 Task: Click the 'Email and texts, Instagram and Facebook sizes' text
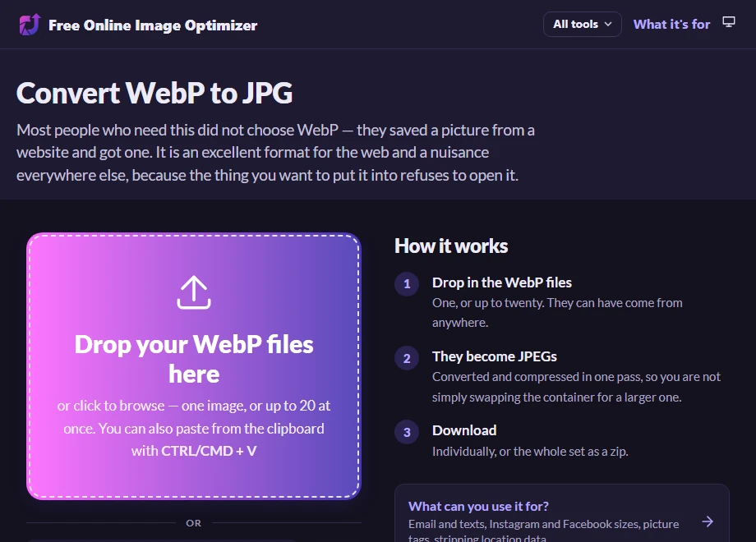(543, 531)
